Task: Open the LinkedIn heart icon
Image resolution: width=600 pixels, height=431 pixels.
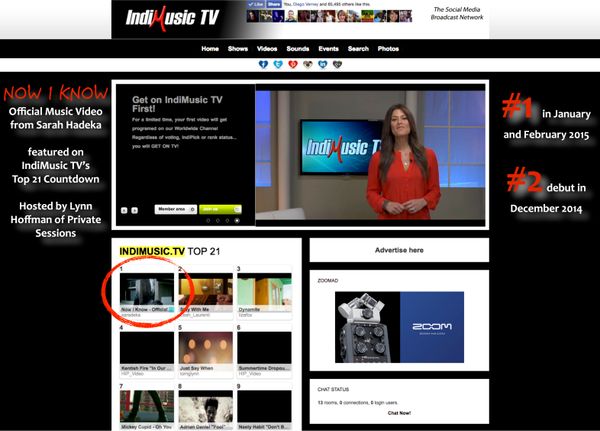Action: (323, 64)
